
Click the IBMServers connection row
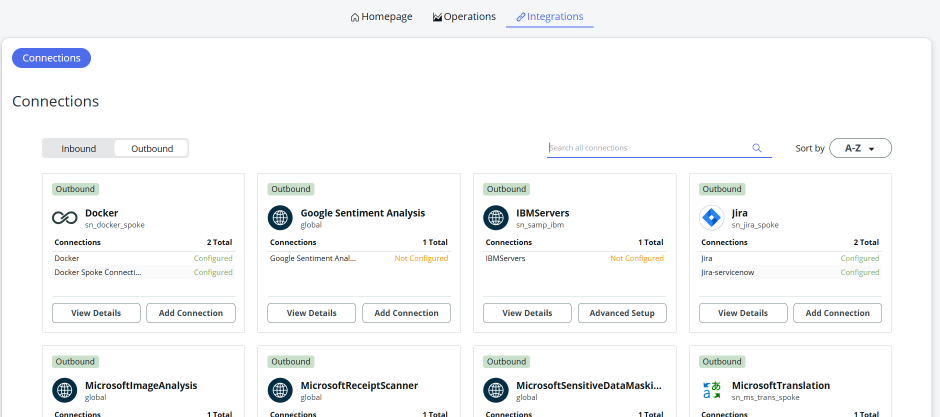point(574,258)
